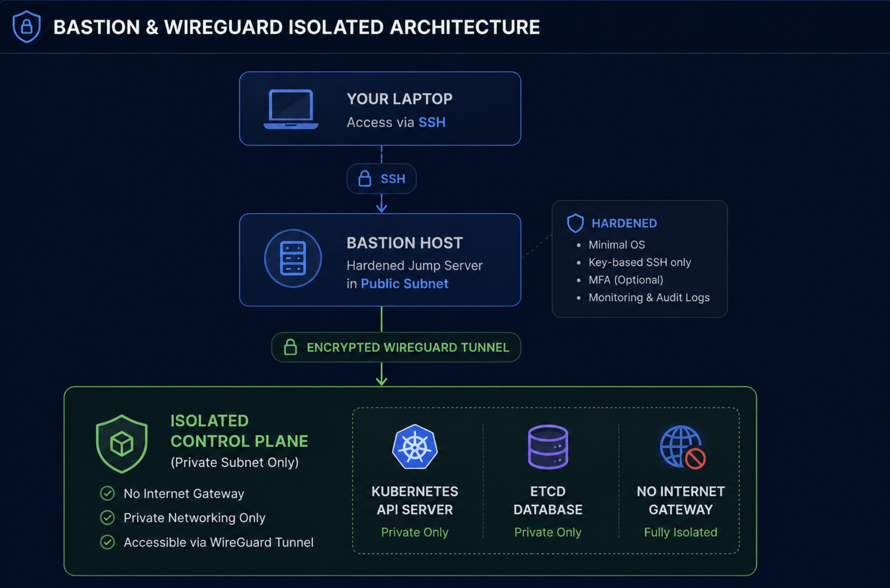Image resolution: width=890 pixels, height=588 pixels.
Task: Click Private Only under ETCD Database
Action: click(x=548, y=532)
